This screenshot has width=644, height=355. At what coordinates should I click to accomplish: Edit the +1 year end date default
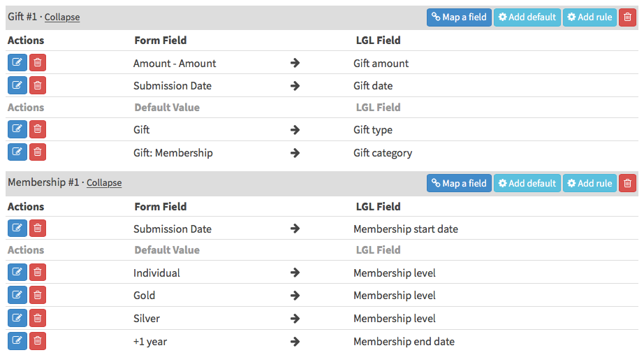[17, 341]
